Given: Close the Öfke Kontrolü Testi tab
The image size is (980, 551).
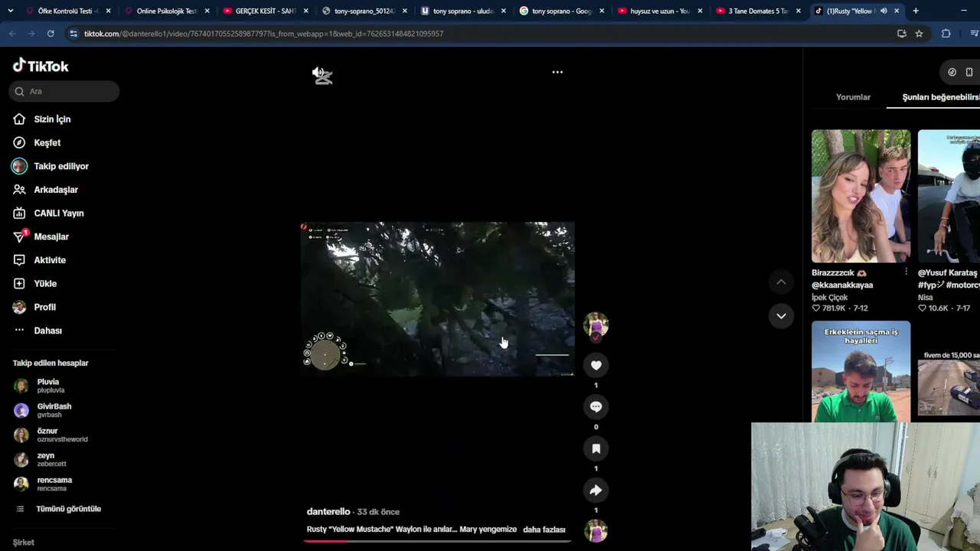Looking at the screenshot, I should 108,11.
